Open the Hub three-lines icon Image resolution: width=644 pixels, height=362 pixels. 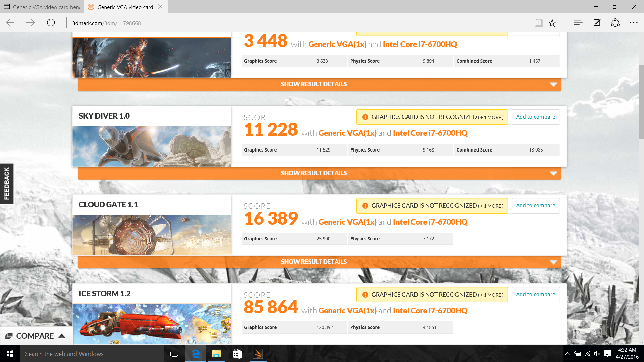[x=578, y=23]
